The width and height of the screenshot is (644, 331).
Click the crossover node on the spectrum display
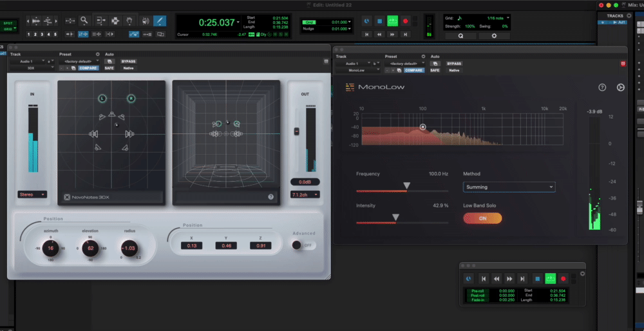[x=422, y=127]
